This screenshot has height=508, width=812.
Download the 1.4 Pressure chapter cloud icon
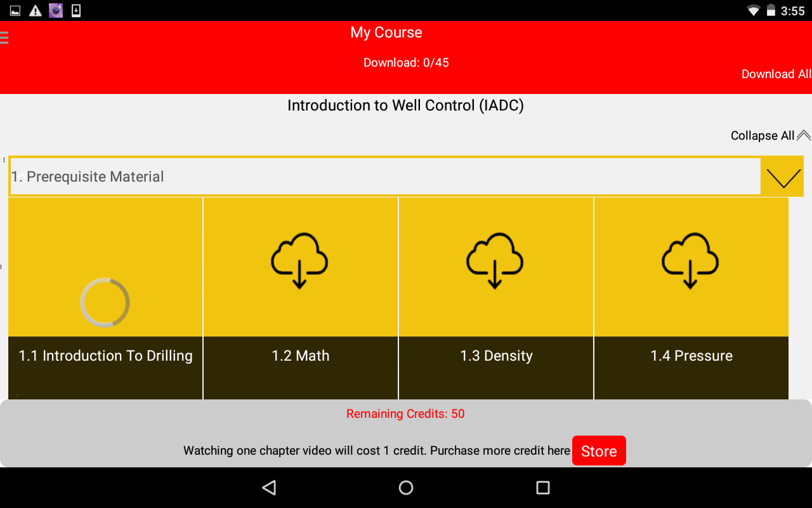[690, 261]
